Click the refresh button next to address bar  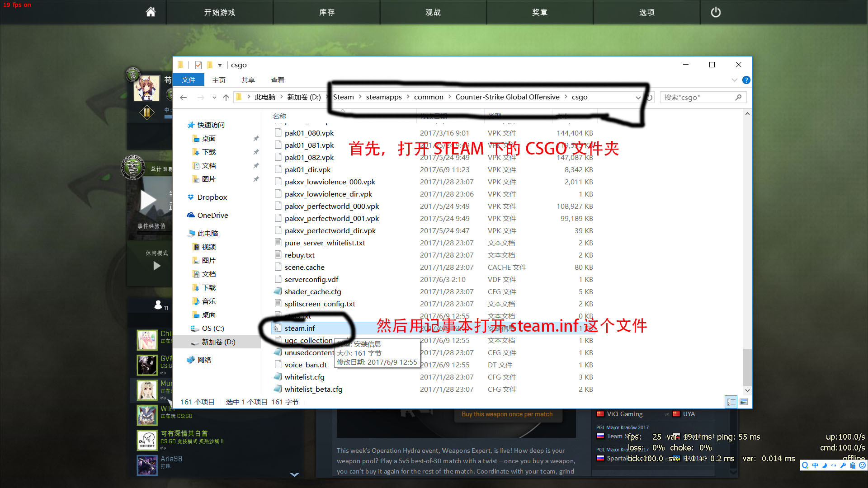(x=650, y=98)
